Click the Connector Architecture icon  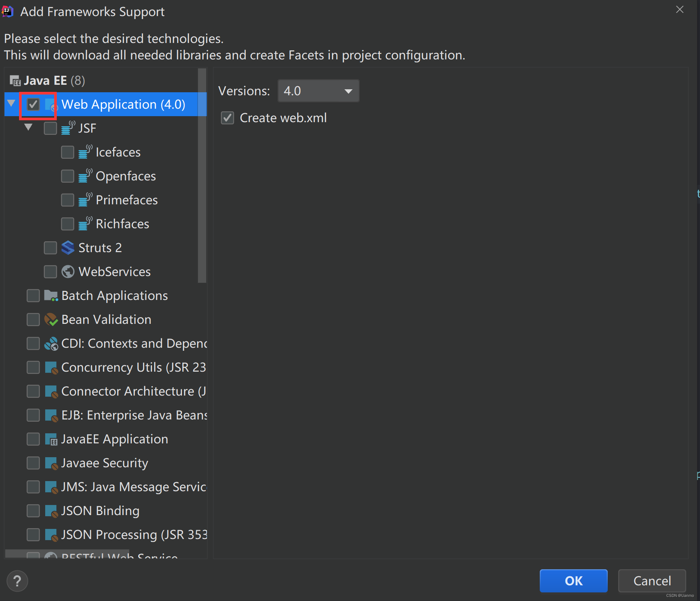[x=51, y=391]
